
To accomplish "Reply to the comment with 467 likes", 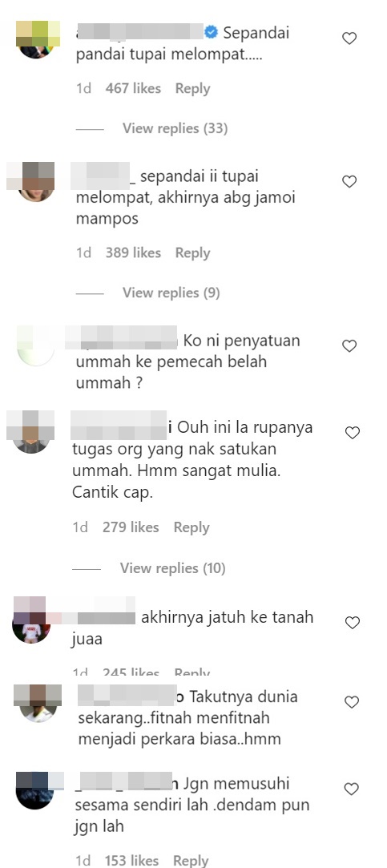I will (192, 89).
